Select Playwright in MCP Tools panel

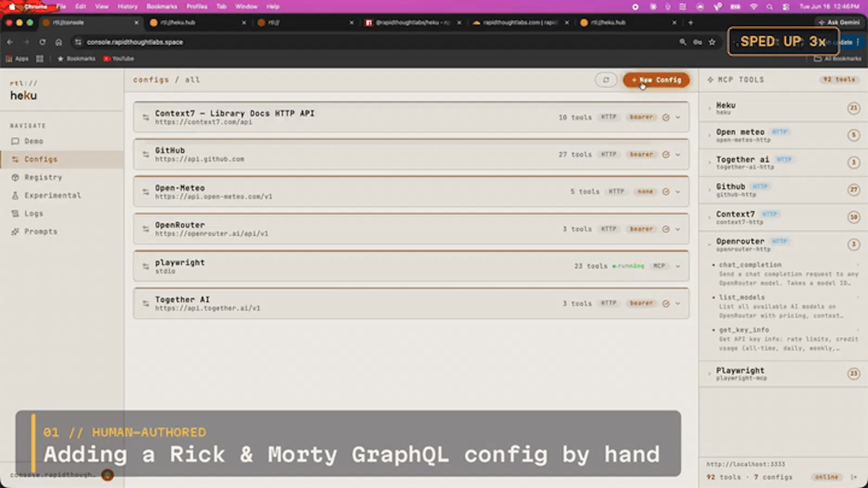click(x=783, y=374)
